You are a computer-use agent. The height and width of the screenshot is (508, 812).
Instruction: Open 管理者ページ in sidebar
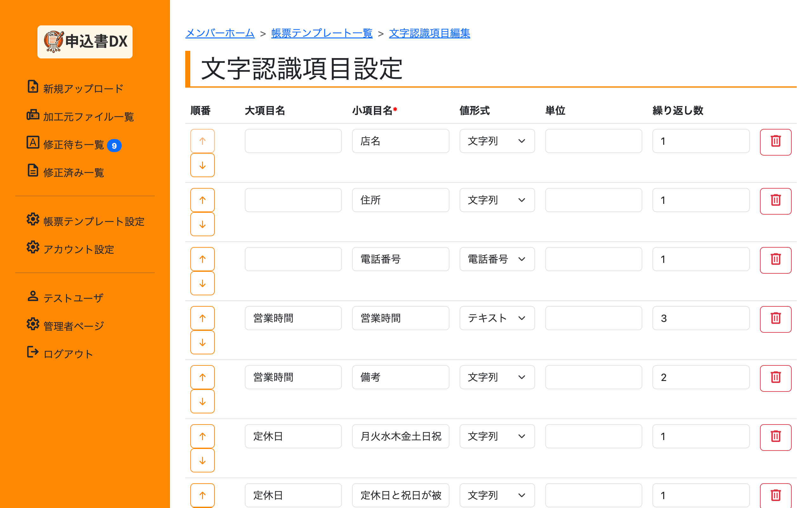65,325
